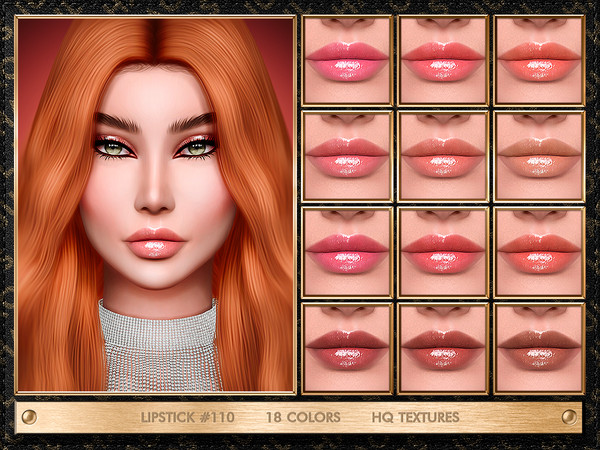Select bottom-left dark mauve lipstick swatch
Image resolution: width=600 pixels, height=450 pixels.
click(346, 348)
